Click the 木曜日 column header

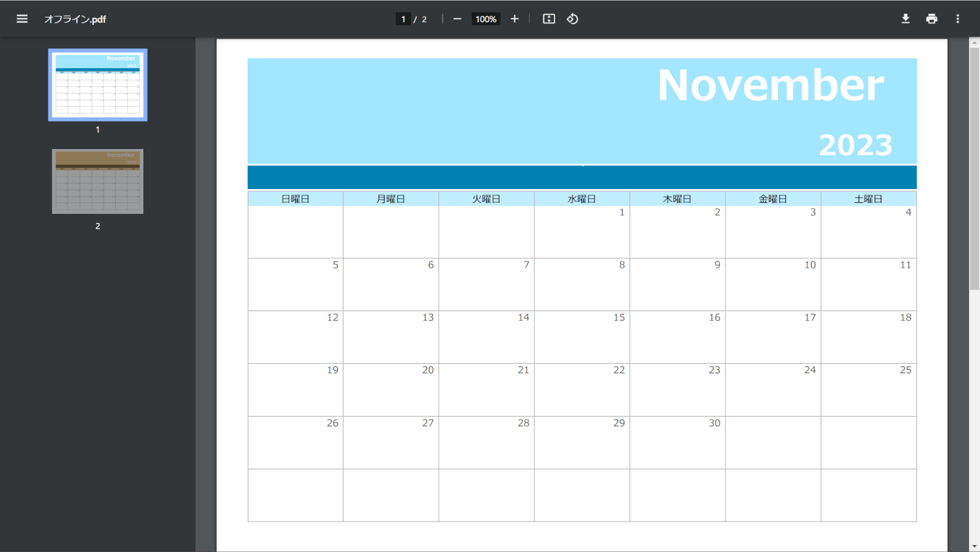(677, 199)
